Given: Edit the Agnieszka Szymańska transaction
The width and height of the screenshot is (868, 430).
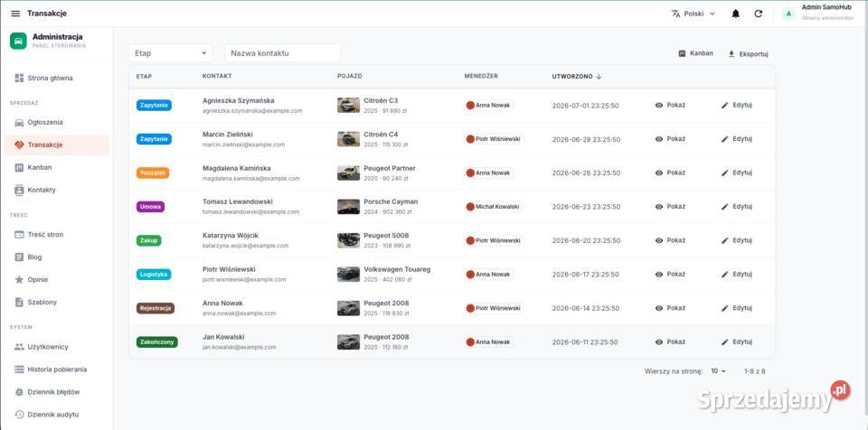Looking at the screenshot, I should [736, 105].
